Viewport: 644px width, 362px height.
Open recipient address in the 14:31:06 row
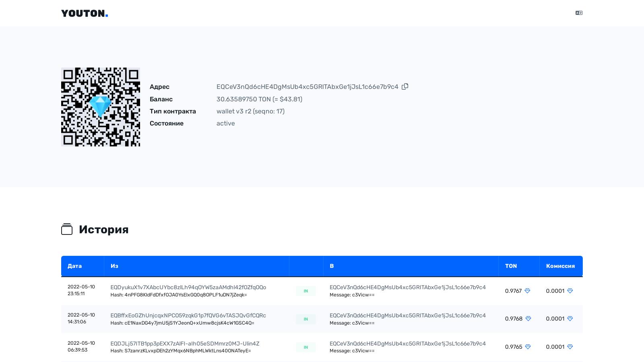(x=408, y=315)
